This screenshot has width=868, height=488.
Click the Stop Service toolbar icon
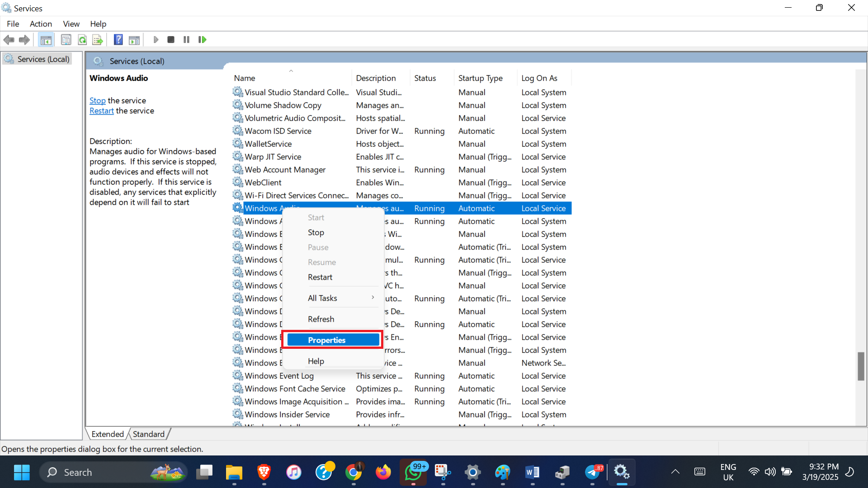[x=171, y=40]
